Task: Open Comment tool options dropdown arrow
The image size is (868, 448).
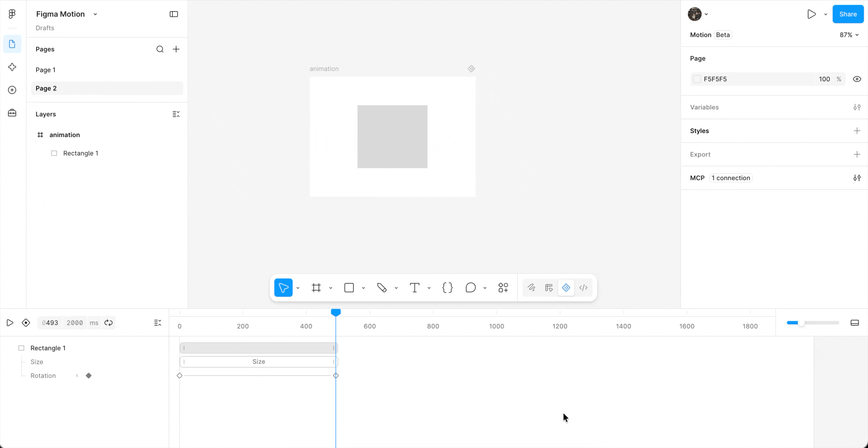Action: [x=485, y=288]
